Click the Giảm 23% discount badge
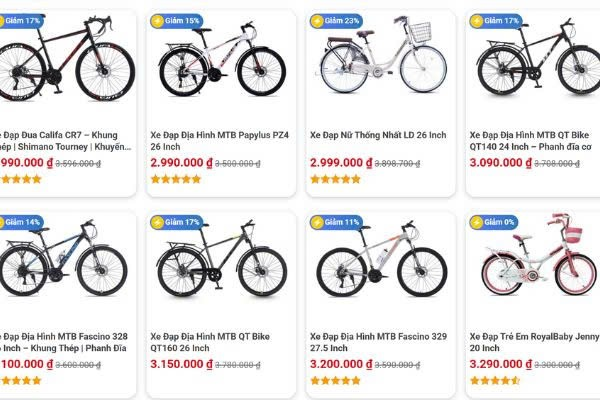Viewport: 600px width, 400px height. pyautogui.click(x=336, y=20)
